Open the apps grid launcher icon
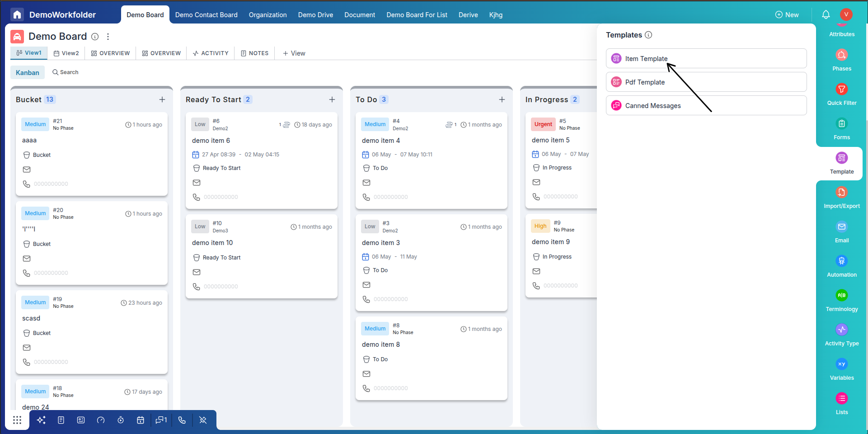This screenshot has width=868, height=434. (17, 420)
